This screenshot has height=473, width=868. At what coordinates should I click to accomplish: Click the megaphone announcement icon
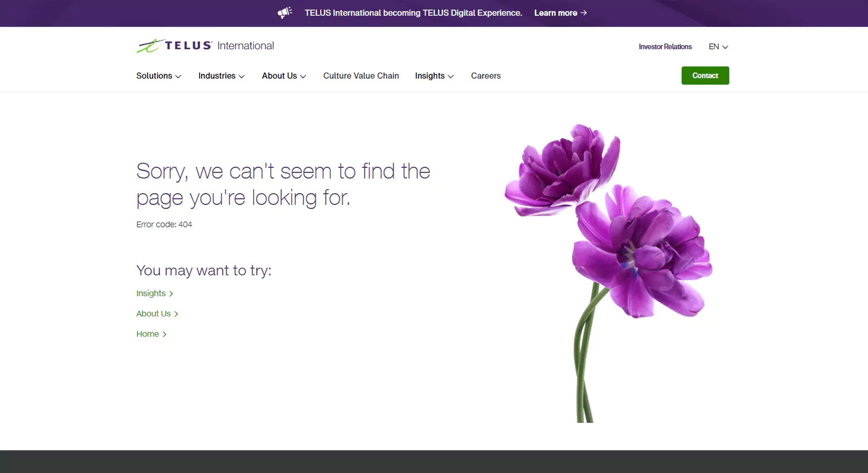point(285,12)
